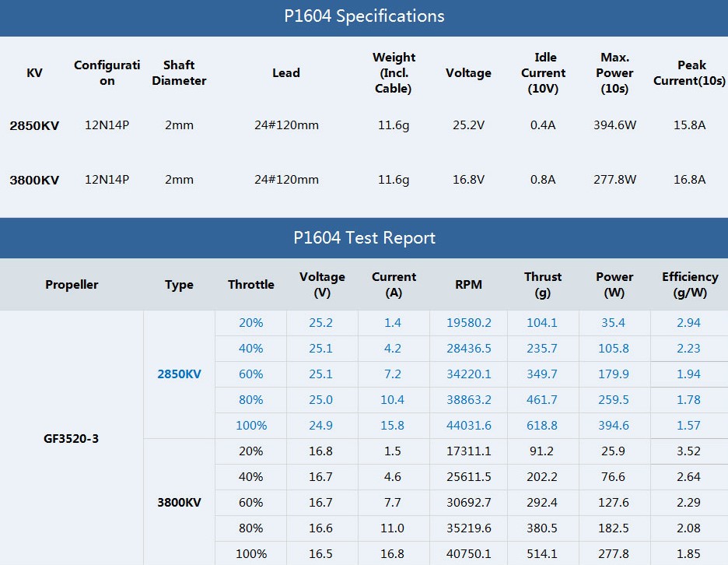Select the 40750.1 RPM value
Screen dimensions: 728x565
point(468,553)
